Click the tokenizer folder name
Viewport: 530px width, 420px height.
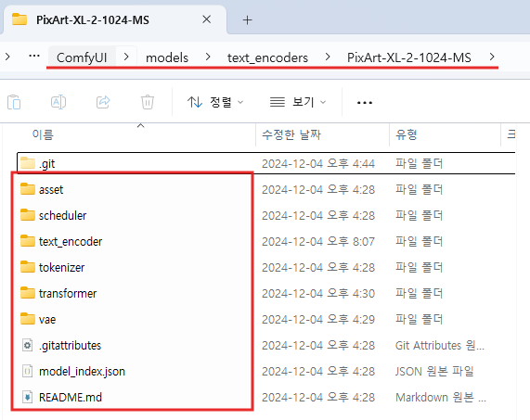61,267
